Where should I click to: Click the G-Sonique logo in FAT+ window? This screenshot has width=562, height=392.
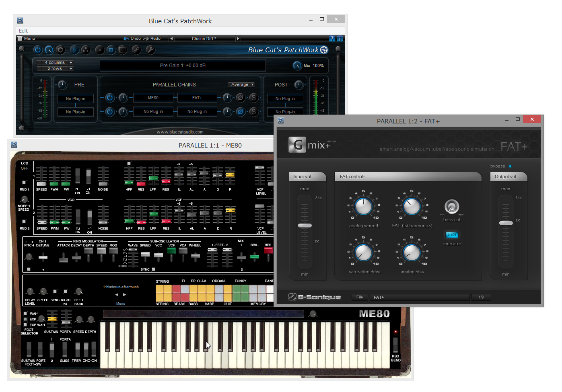[315, 297]
